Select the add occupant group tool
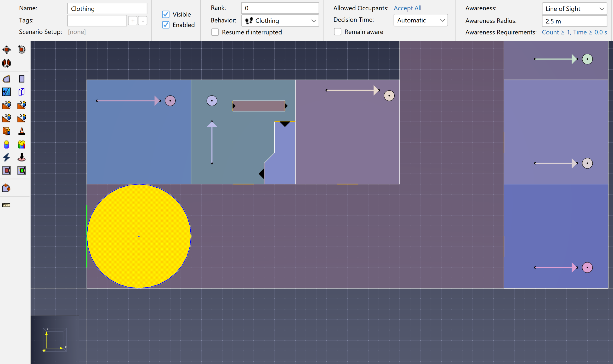This screenshot has width=613, height=364. (x=22, y=145)
